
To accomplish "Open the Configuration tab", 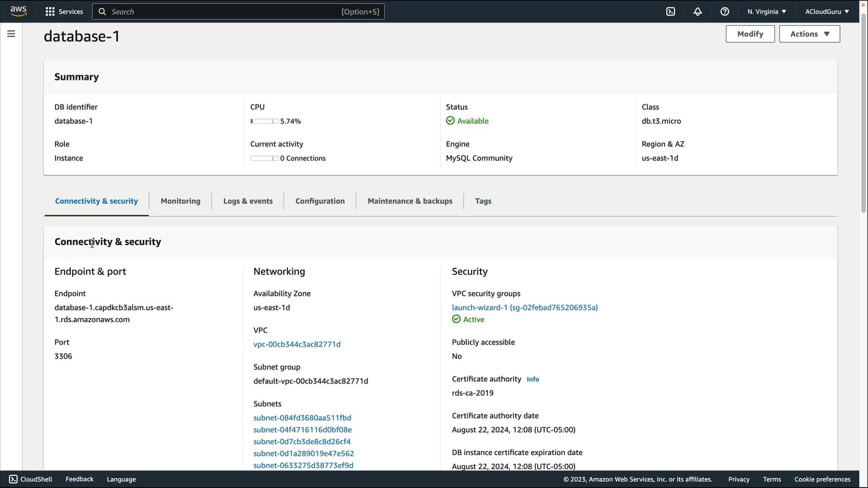I will click(x=320, y=201).
